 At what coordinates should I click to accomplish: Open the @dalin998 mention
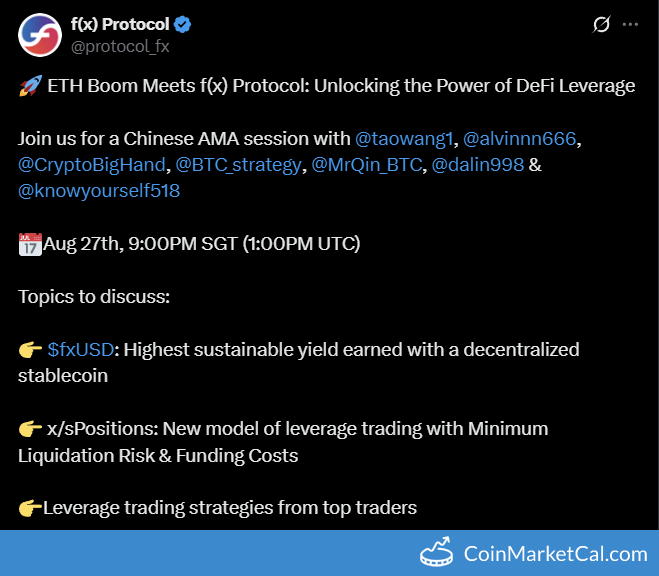click(478, 165)
